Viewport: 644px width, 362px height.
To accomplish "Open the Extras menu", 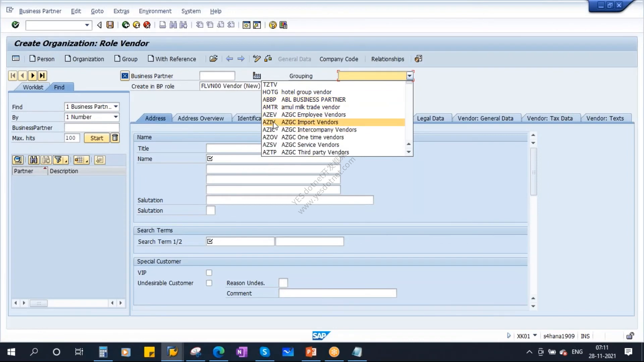I will pos(121,11).
